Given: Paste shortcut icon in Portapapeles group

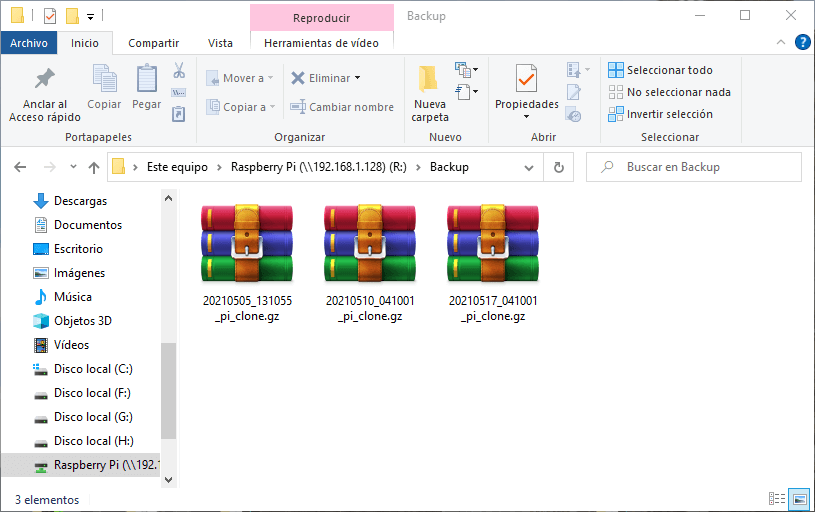Looking at the screenshot, I should [179, 114].
